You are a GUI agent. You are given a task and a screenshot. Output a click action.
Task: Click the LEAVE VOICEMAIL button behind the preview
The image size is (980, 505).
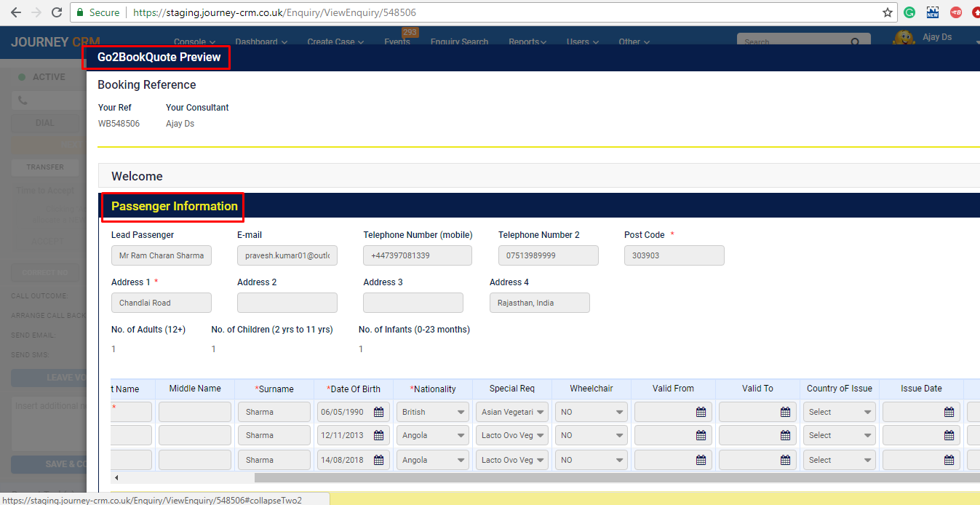click(x=49, y=378)
